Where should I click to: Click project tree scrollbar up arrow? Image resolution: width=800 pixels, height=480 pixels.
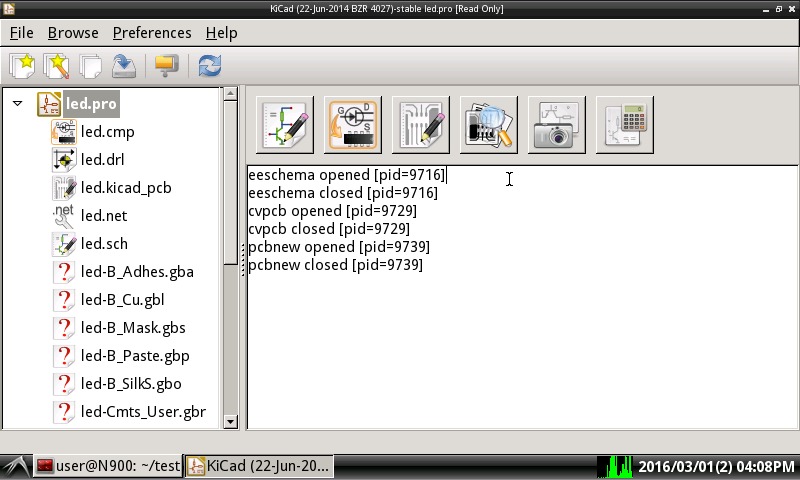click(x=231, y=93)
